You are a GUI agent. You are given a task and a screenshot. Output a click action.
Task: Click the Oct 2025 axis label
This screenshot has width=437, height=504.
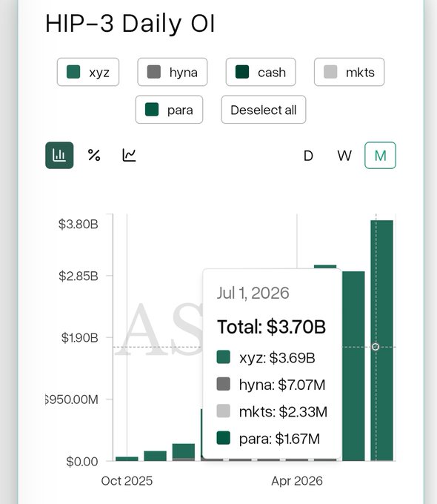click(x=127, y=481)
